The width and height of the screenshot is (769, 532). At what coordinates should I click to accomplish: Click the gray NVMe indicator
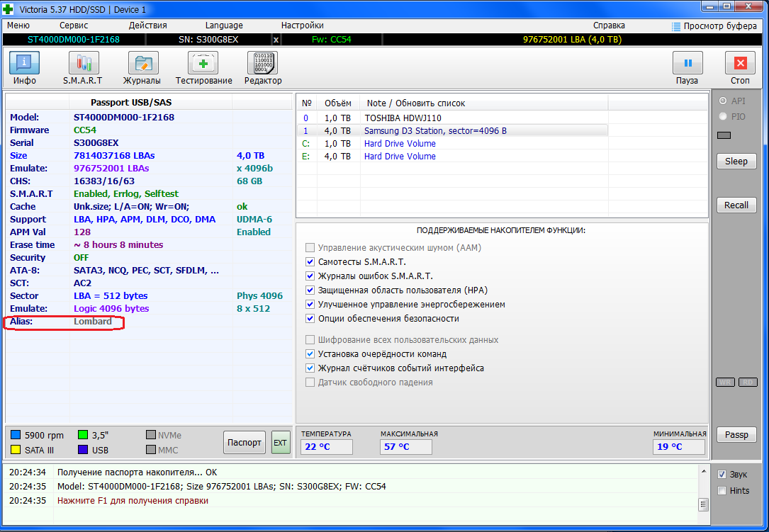(x=151, y=435)
